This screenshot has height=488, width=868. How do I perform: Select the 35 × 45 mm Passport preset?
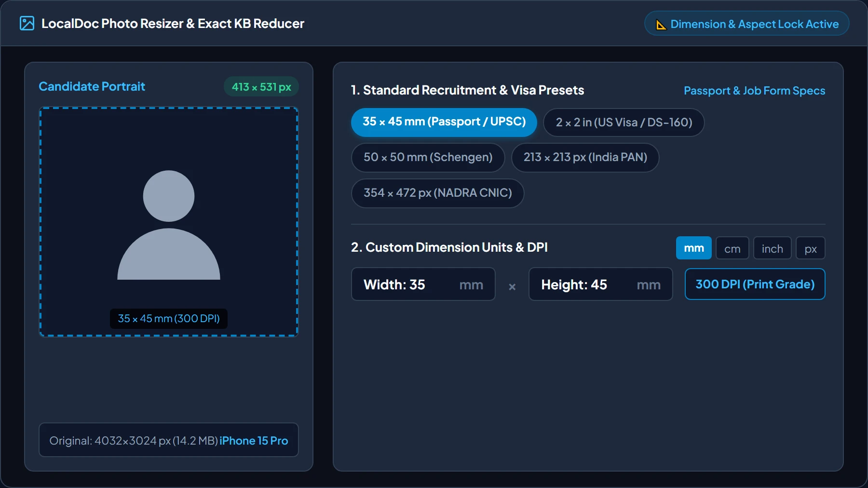click(444, 122)
